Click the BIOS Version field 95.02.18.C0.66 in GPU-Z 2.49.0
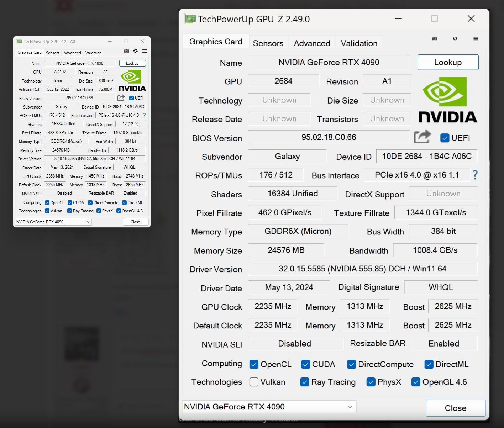 click(x=329, y=137)
